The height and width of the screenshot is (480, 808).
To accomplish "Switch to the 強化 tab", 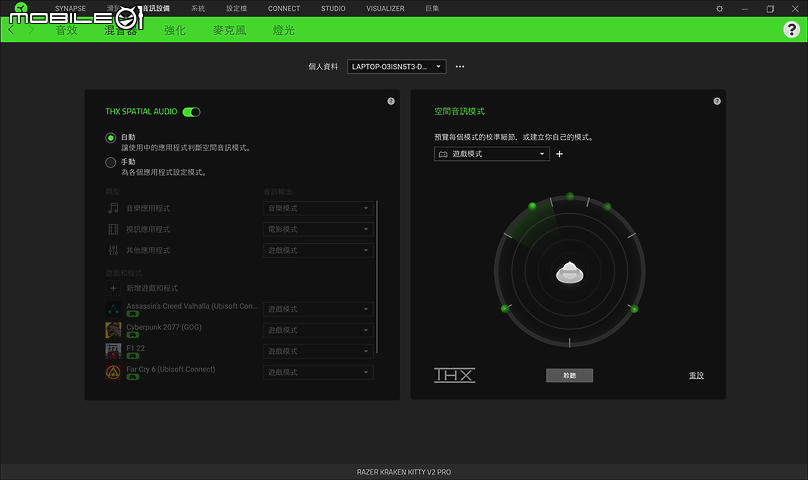I will tap(175, 30).
